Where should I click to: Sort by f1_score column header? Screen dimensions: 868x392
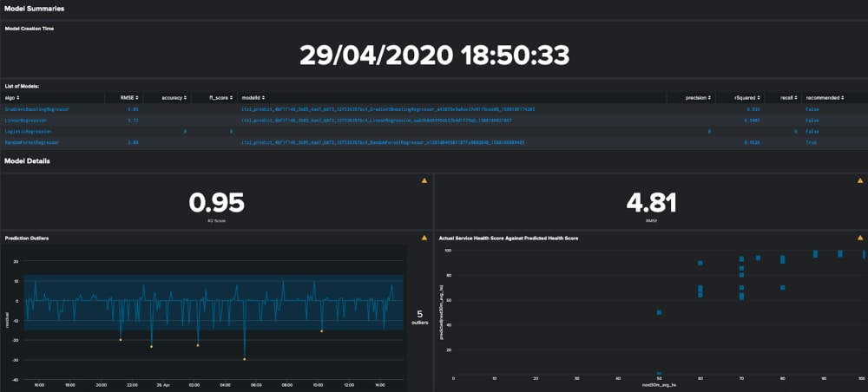pyautogui.click(x=219, y=98)
